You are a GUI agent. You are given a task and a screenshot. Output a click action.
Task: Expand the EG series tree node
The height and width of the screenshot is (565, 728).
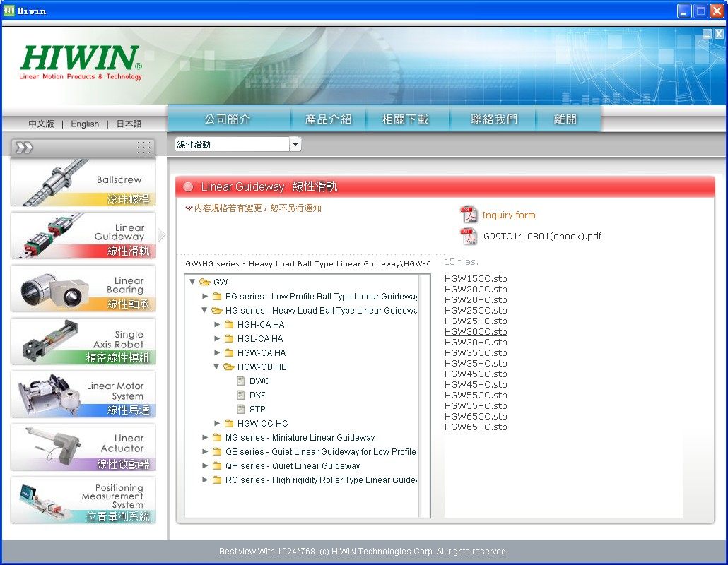pyautogui.click(x=205, y=296)
